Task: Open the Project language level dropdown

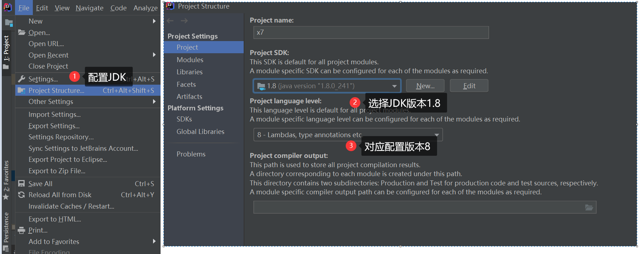Action: [x=436, y=135]
